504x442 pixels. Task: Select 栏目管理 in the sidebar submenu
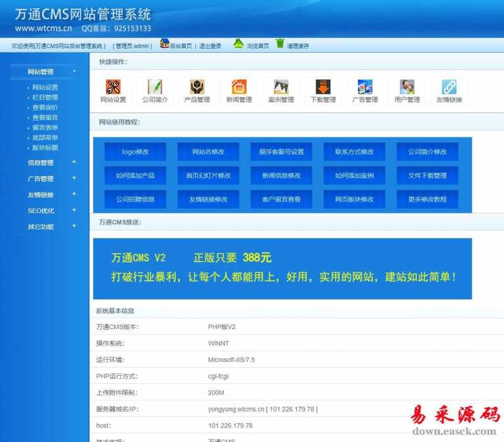(x=45, y=97)
